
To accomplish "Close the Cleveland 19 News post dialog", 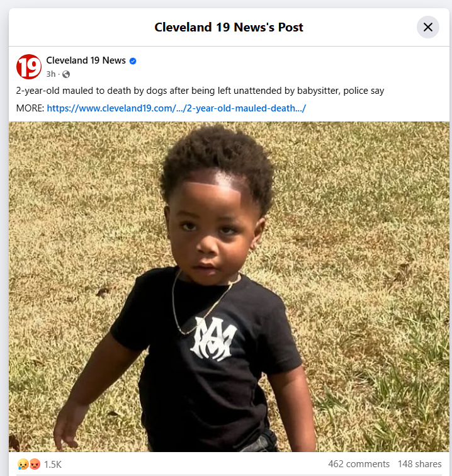I will click(x=427, y=27).
